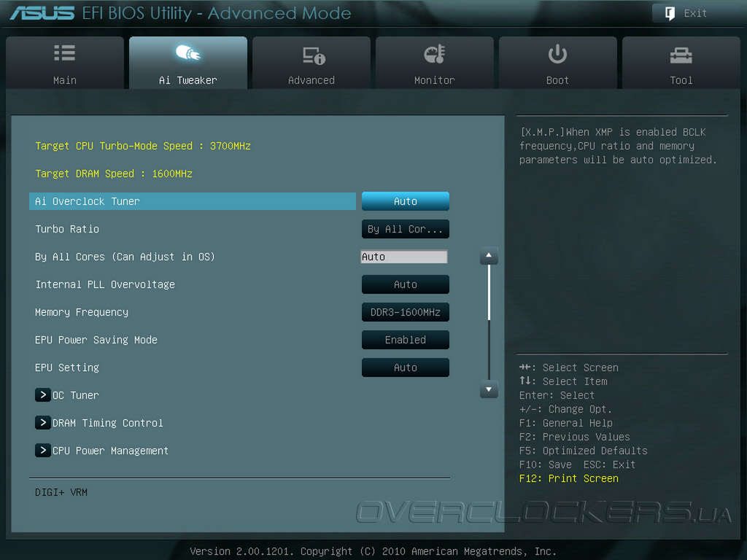Click the vertical scrollbar thumb
747x560 pixels.
pyautogui.click(x=489, y=292)
